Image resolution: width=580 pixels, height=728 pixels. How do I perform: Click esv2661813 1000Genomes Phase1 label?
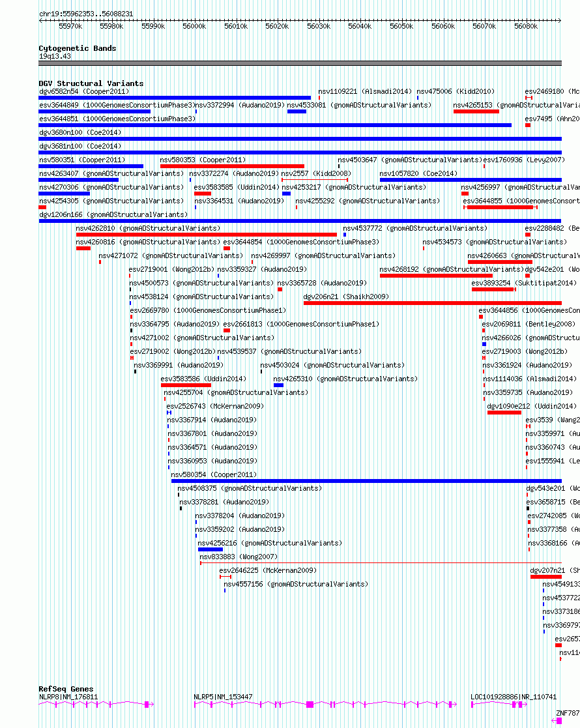click(x=301, y=324)
